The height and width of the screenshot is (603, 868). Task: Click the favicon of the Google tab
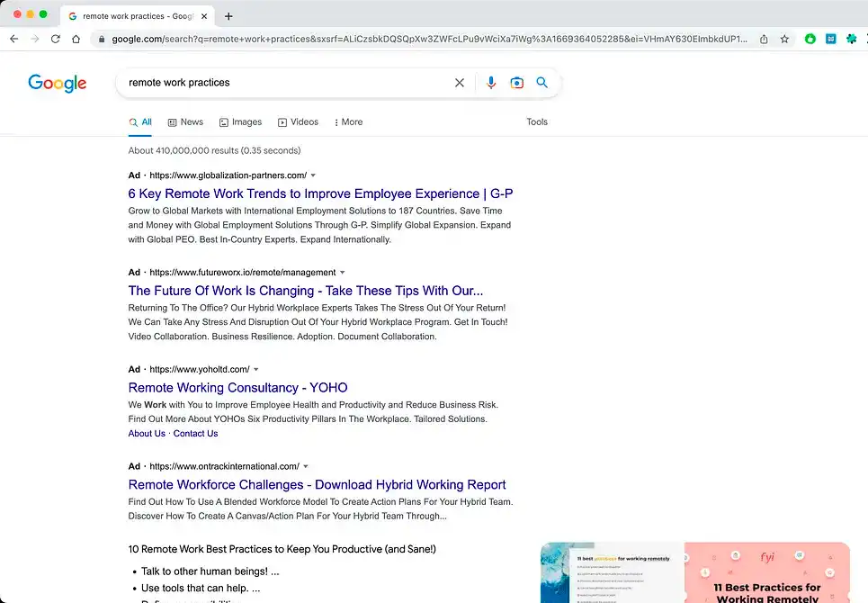click(x=73, y=16)
